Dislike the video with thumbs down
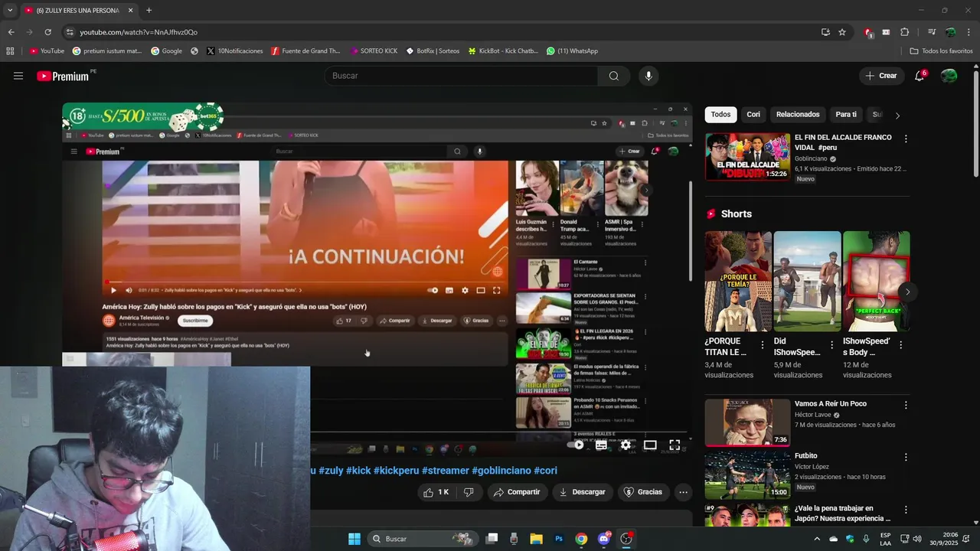Image resolution: width=980 pixels, height=551 pixels. pyautogui.click(x=469, y=492)
